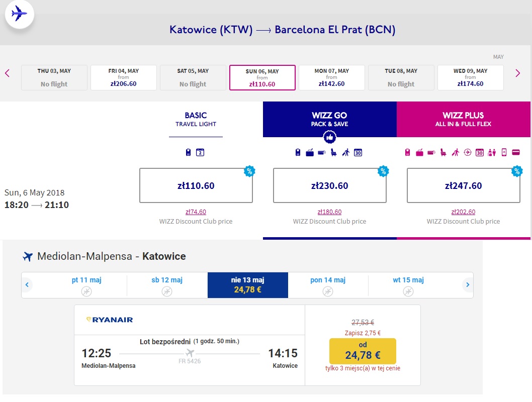Click the WIZZ PLUS credit card refund icon

[x=516, y=152]
